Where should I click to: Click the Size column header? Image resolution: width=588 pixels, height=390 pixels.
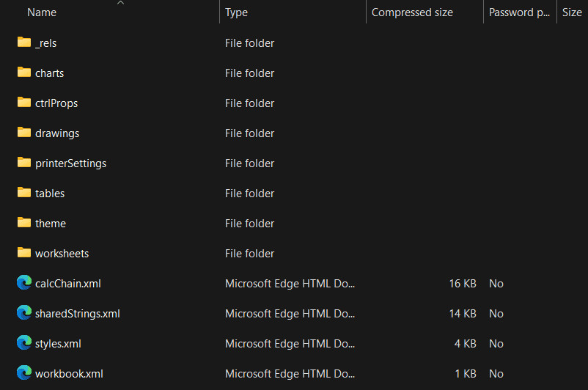point(572,12)
